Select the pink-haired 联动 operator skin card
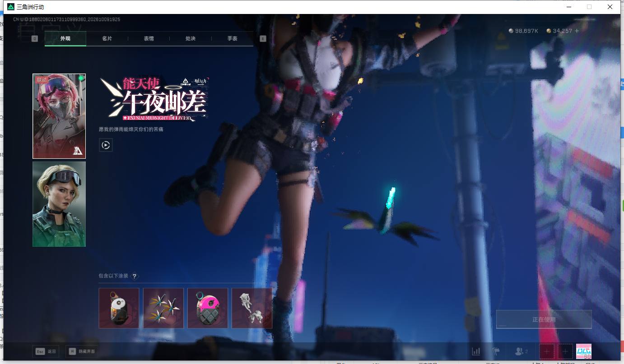624x364 pixels. (59, 116)
